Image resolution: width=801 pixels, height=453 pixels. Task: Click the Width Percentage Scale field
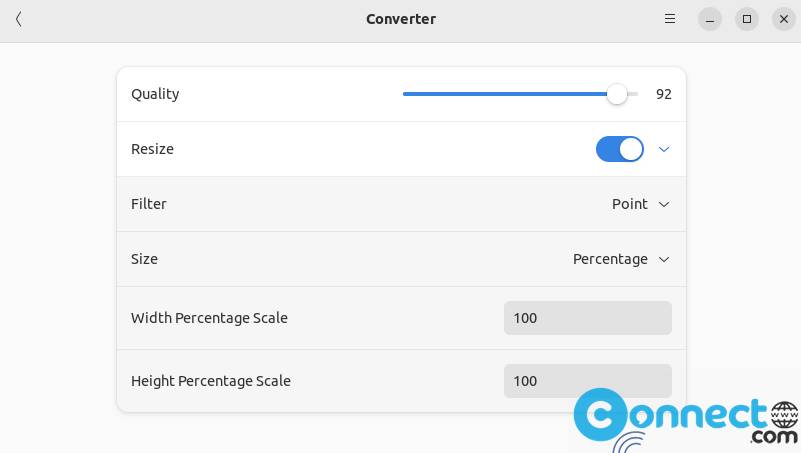point(587,318)
